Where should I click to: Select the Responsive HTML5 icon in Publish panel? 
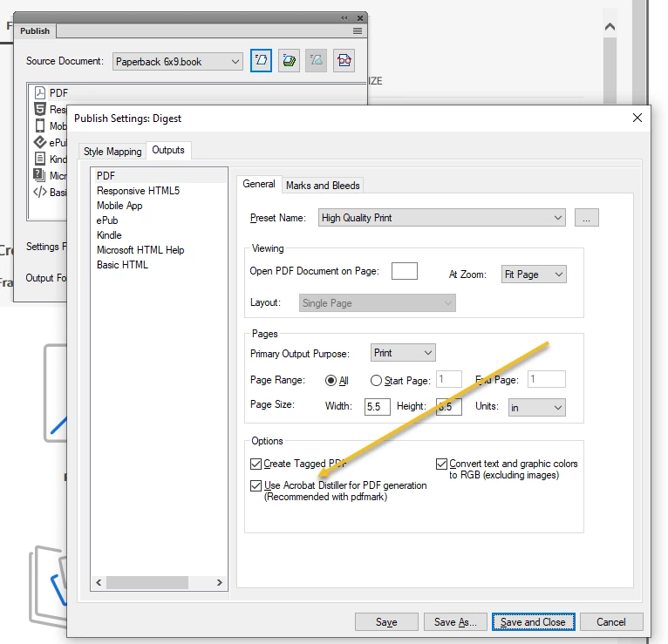(x=39, y=109)
